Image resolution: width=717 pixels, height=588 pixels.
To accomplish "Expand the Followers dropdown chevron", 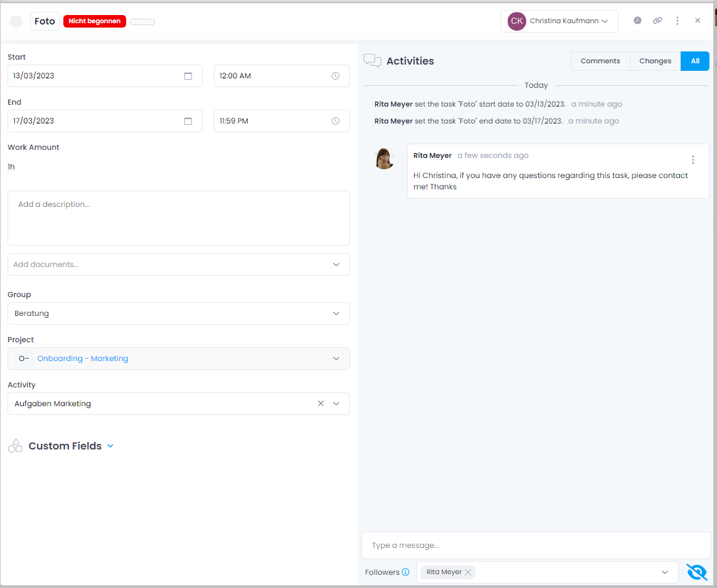I will [665, 572].
